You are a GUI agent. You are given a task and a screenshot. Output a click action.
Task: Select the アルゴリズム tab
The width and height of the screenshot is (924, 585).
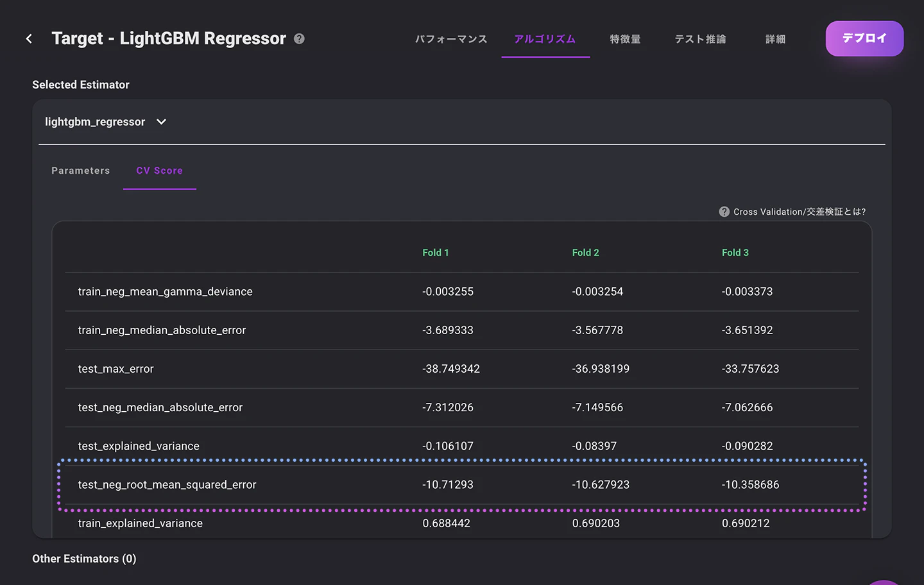(x=545, y=39)
